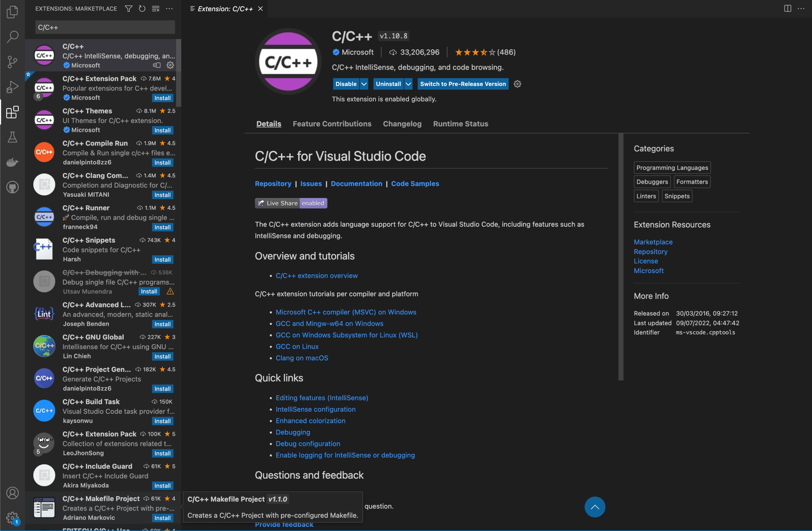Open extension settings gear beside Pre-Release button
Image resolution: width=812 pixels, height=531 pixels.
517,84
